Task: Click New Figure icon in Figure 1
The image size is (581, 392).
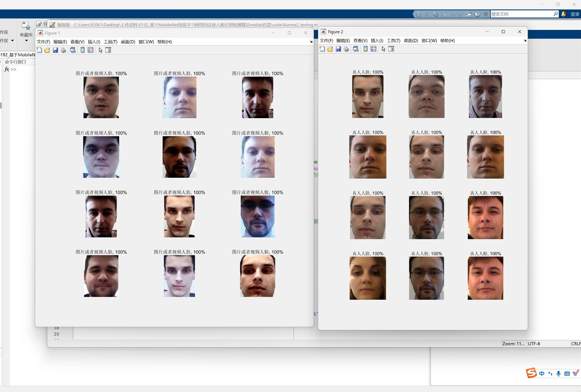Action: [x=39, y=50]
